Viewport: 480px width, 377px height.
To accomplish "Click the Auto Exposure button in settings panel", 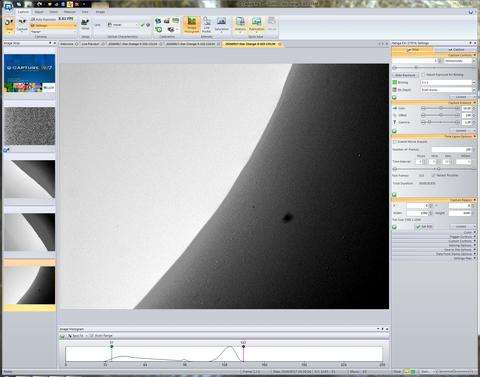I will point(405,75).
